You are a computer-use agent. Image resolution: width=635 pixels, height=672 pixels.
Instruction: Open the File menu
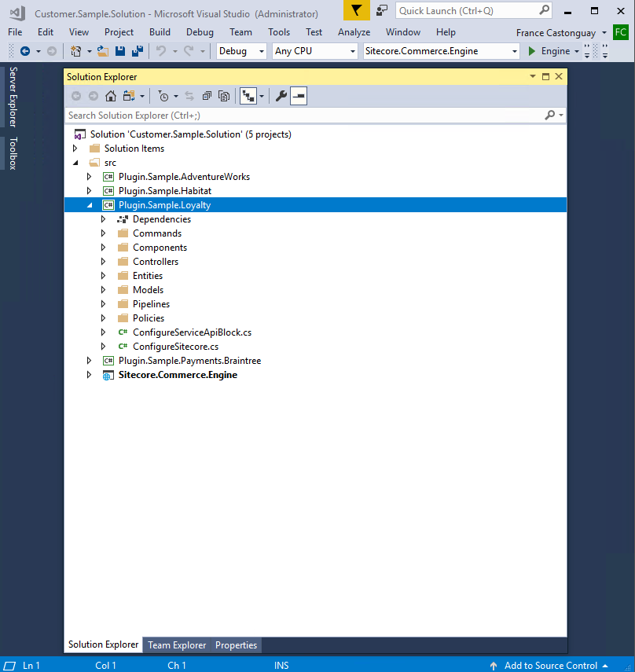(15, 32)
